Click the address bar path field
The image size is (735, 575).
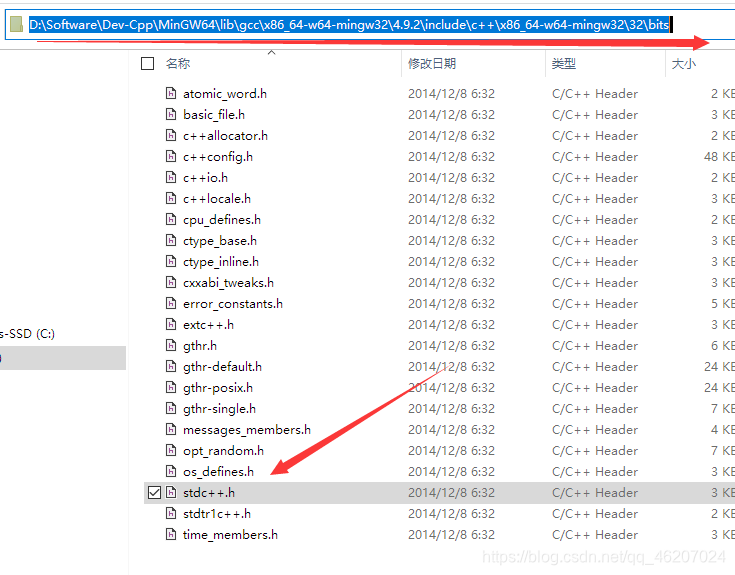pos(370,24)
